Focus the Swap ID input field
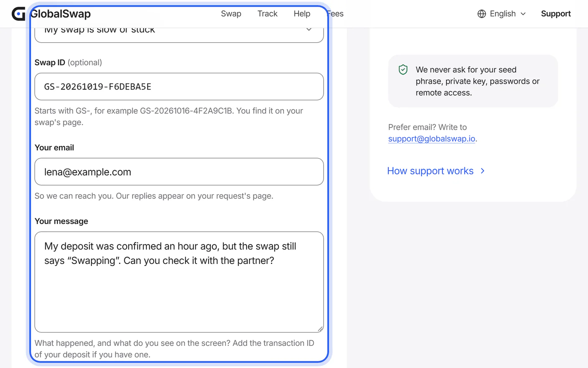The width and height of the screenshot is (588, 368). coord(179,87)
